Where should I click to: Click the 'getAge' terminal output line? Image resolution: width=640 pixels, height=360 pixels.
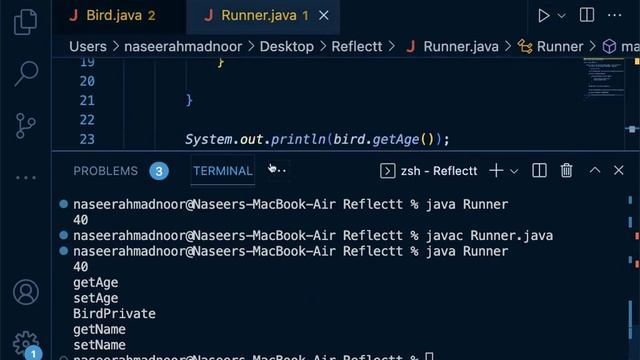point(96,282)
